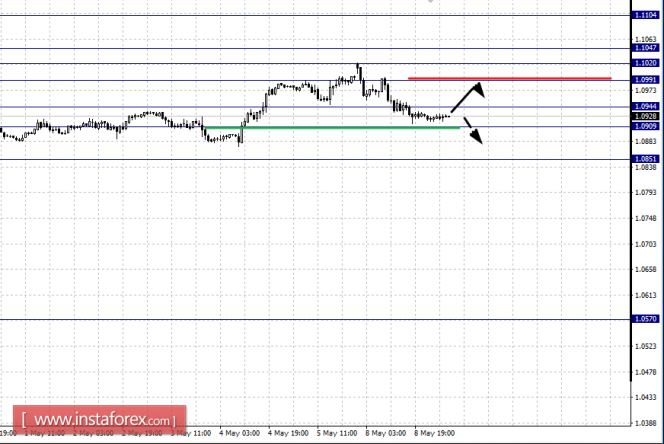Click the 1.0570 level label
The height and width of the screenshot is (444, 664).
click(645, 319)
